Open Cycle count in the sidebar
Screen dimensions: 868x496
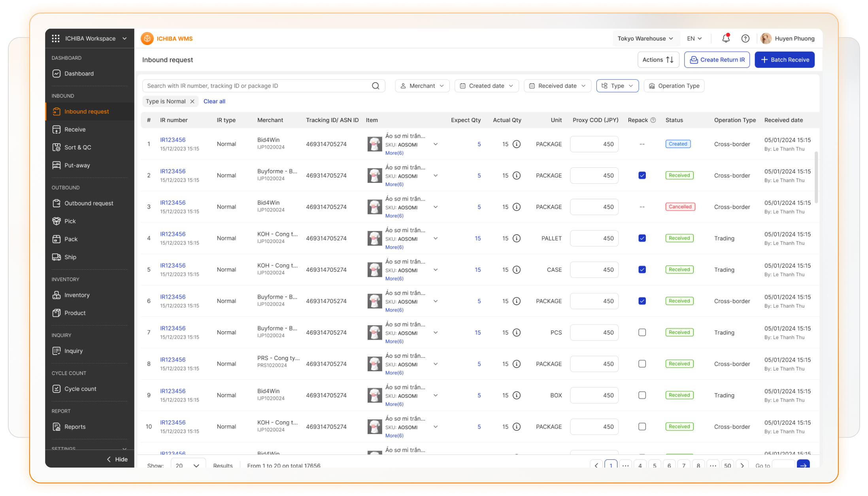point(90,389)
